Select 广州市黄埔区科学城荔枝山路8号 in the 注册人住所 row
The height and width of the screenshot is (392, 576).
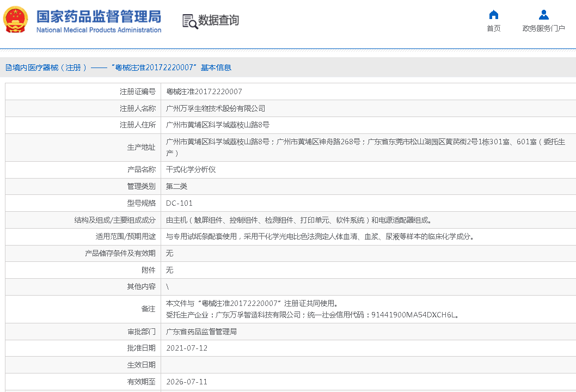217,125
